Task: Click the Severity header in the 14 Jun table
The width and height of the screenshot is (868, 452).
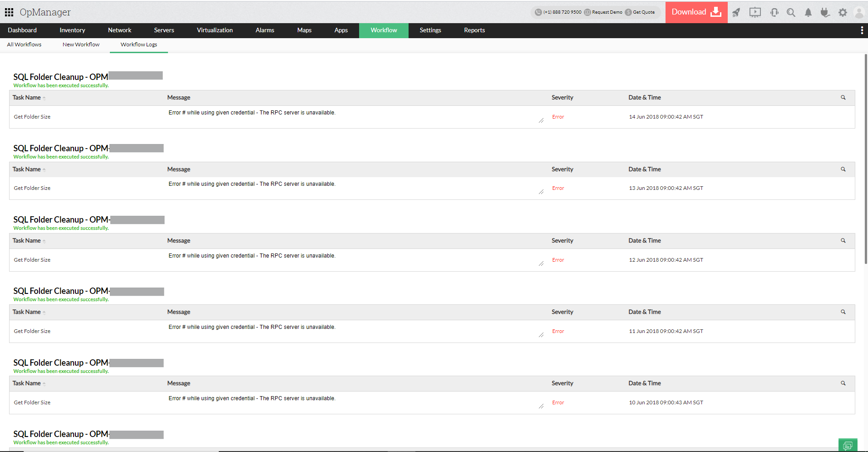Action: [x=562, y=98]
